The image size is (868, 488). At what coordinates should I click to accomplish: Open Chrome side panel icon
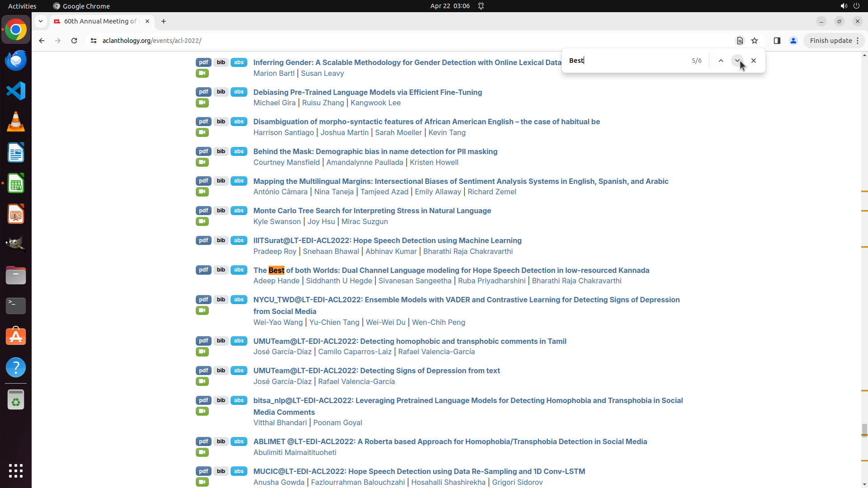[x=777, y=41]
